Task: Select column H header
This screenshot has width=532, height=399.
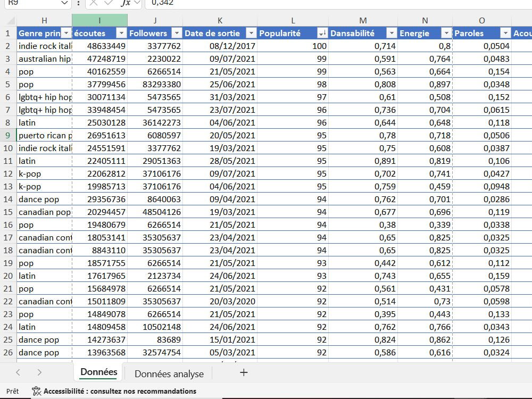Action: click(44, 21)
